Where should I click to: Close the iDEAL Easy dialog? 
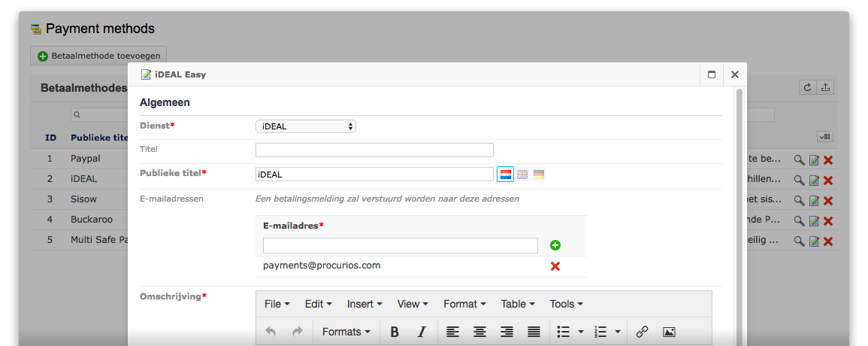734,74
